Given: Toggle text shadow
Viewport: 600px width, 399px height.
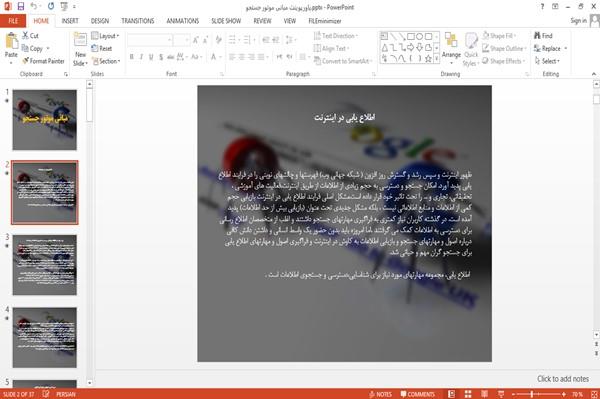Looking at the screenshot, I should coord(161,57).
